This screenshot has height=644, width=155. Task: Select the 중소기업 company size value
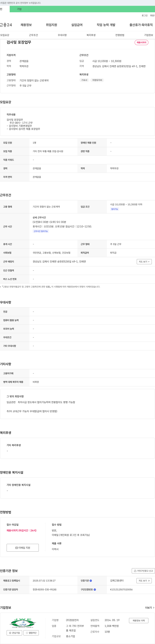tap(71, 636)
